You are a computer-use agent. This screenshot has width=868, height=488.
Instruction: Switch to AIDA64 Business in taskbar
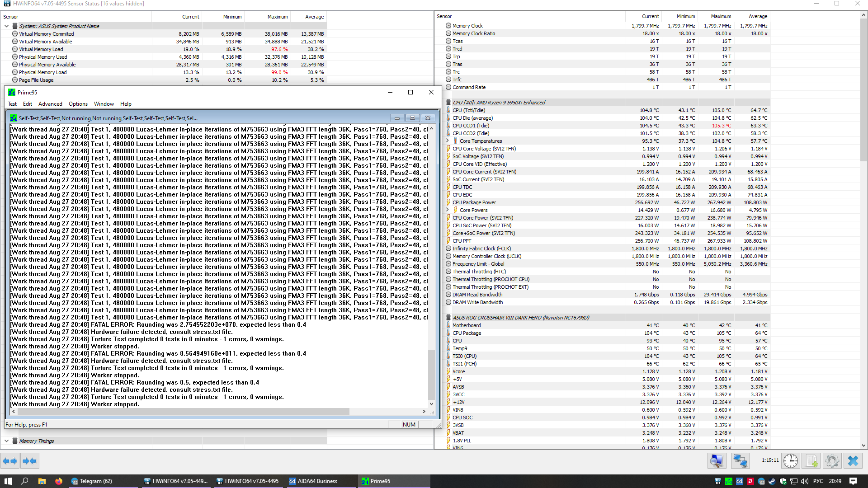click(x=313, y=481)
